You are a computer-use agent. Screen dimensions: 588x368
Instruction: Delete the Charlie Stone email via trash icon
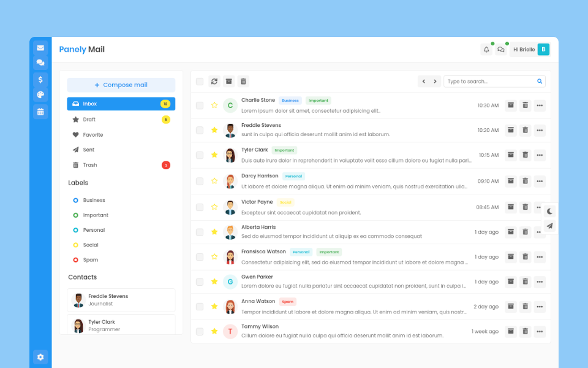(525, 105)
